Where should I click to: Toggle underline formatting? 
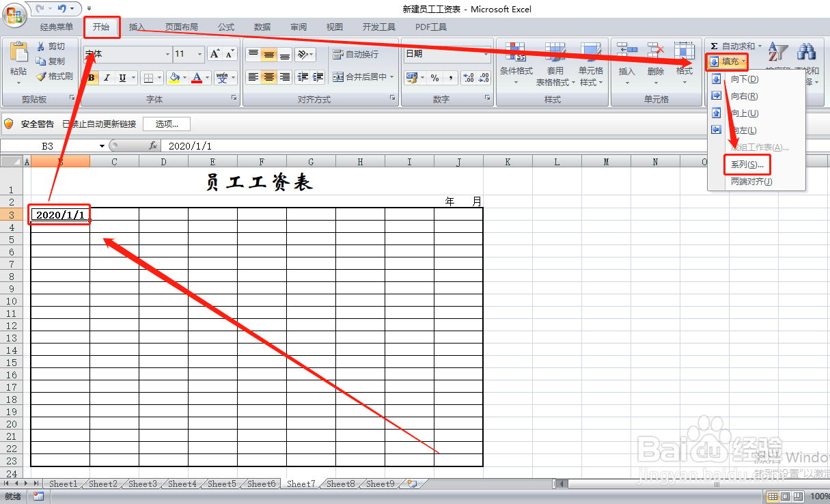(x=122, y=78)
